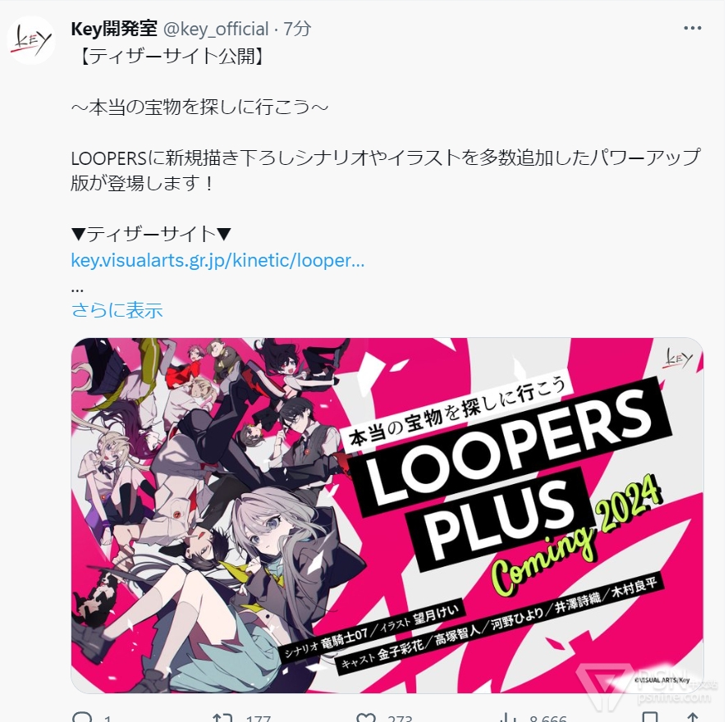Click the @key_official handle

pyautogui.click(x=216, y=29)
